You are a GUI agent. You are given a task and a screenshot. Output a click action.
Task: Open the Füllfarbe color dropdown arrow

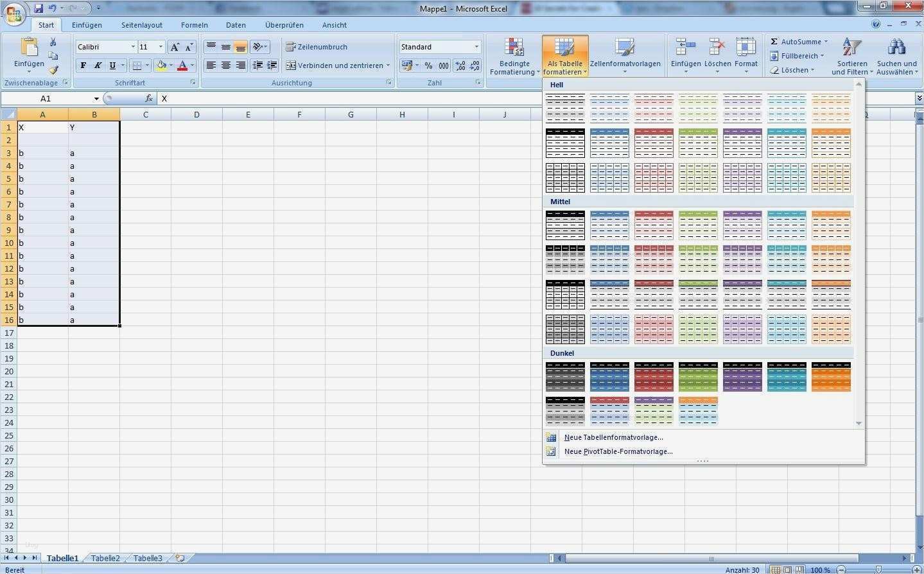pos(171,65)
